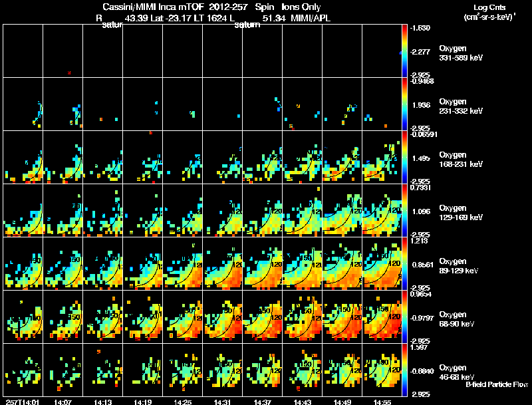Click the Oxygen 231-332 keV color bar
Viewport: 532px width, 405px height.
coord(404,104)
